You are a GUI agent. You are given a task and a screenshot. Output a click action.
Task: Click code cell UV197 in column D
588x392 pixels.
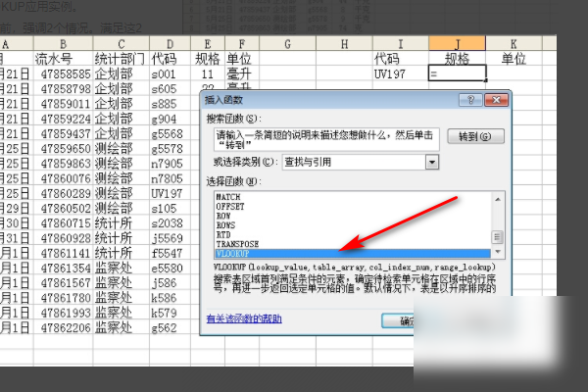click(x=170, y=193)
